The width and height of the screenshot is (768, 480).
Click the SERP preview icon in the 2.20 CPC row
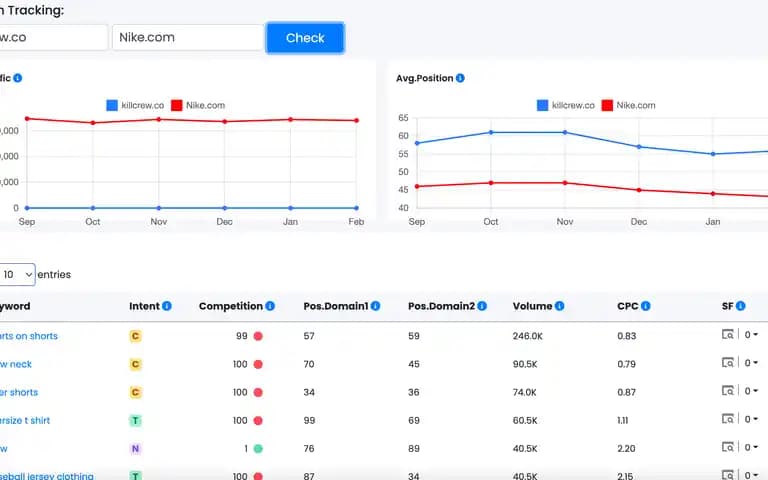[728, 447]
